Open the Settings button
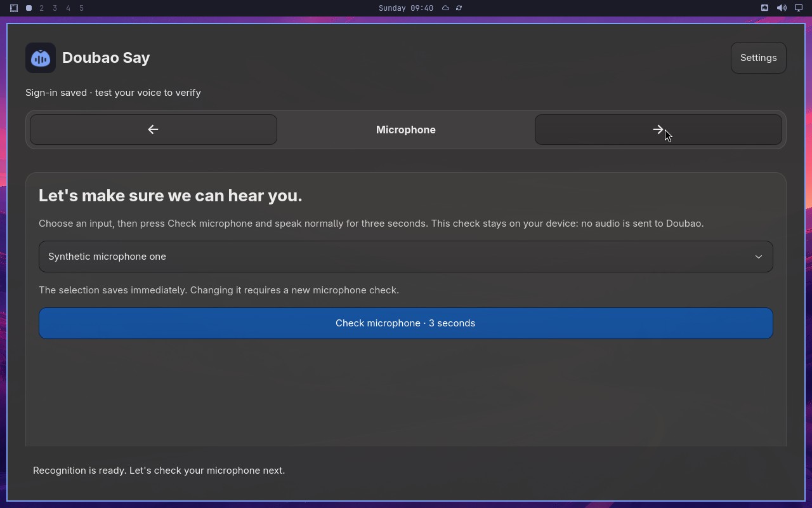Image resolution: width=812 pixels, height=508 pixels. pos(758,58)
